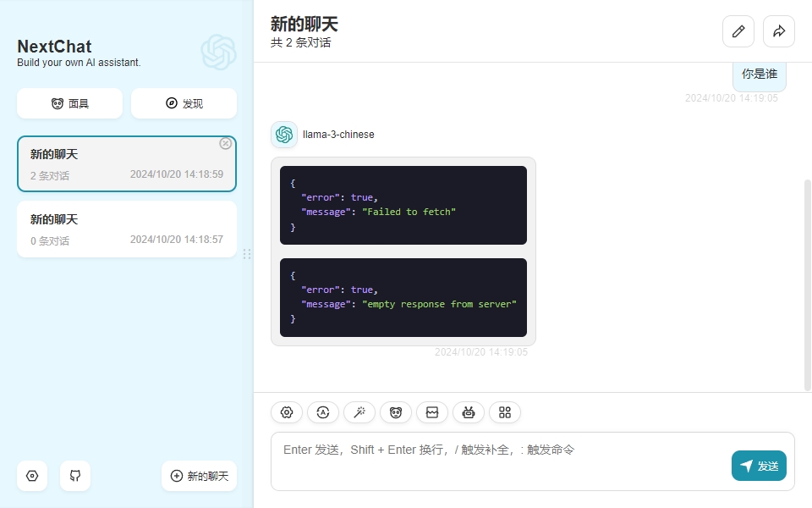The width and height of the screenshot is (812, 508).
Task: Click the auto theme switch icon
Action: 322,412
